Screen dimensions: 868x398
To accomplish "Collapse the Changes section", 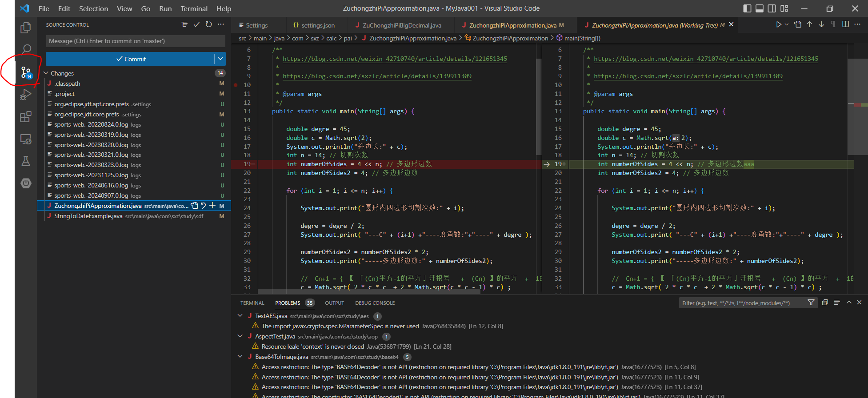I will point(46,73).
